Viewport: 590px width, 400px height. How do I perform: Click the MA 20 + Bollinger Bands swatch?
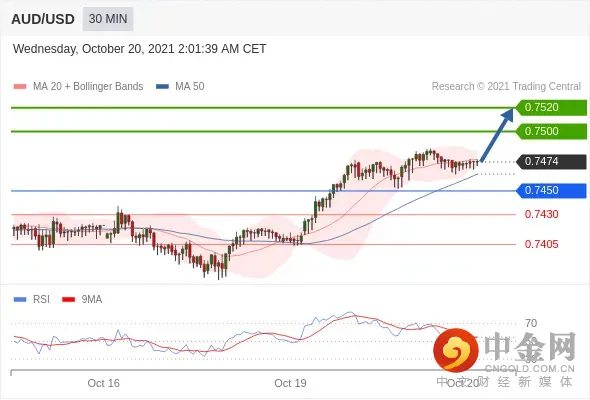20,87
